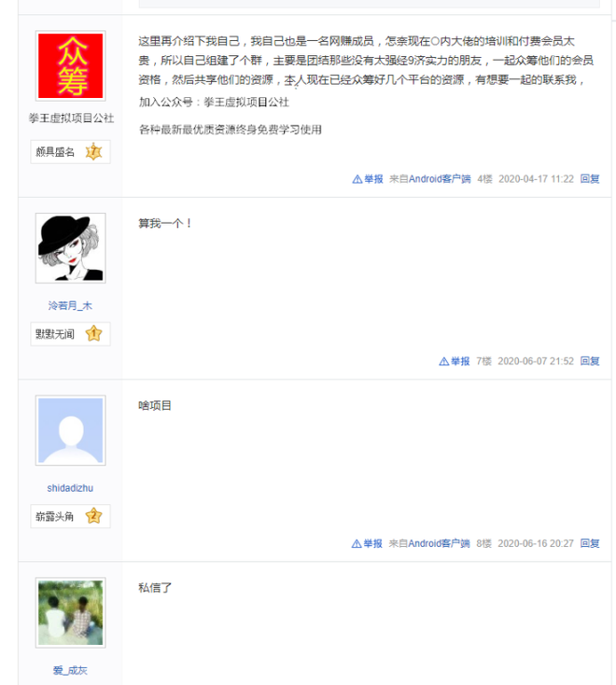The image size is (616, 685).
Task: Reply to the 7楼 post by 泠若月_木
Action: click(x=590, y=361)
